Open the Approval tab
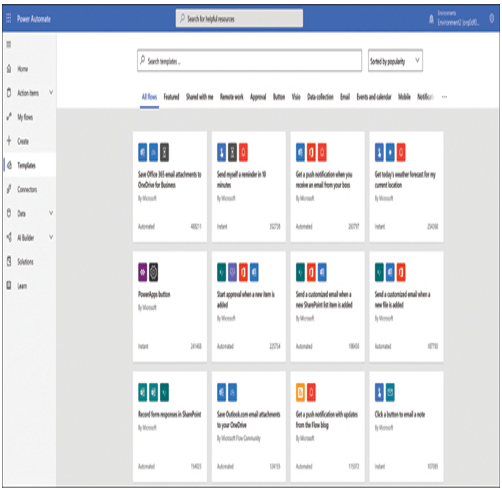The image size is (502, 490). (x=258, y=97)
